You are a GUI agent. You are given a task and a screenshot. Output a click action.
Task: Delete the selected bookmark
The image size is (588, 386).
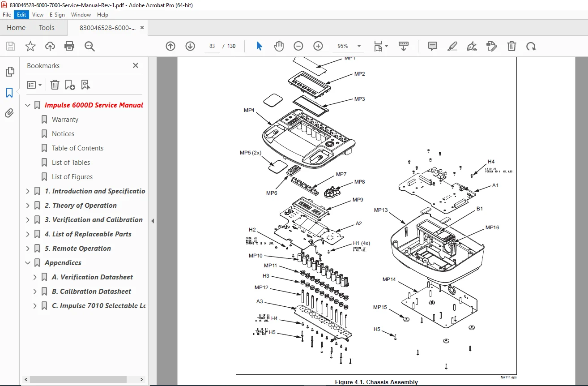55,85
